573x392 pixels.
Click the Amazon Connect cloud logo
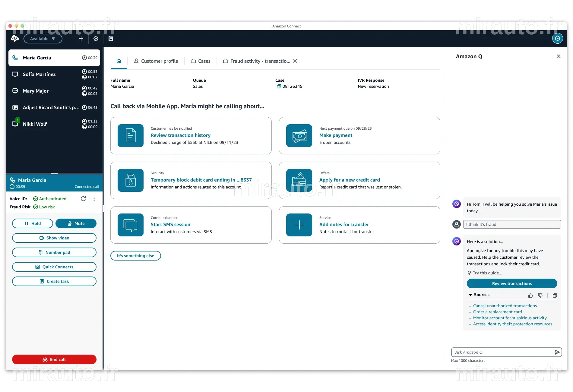pyautogui.click(x=14, y=39)
